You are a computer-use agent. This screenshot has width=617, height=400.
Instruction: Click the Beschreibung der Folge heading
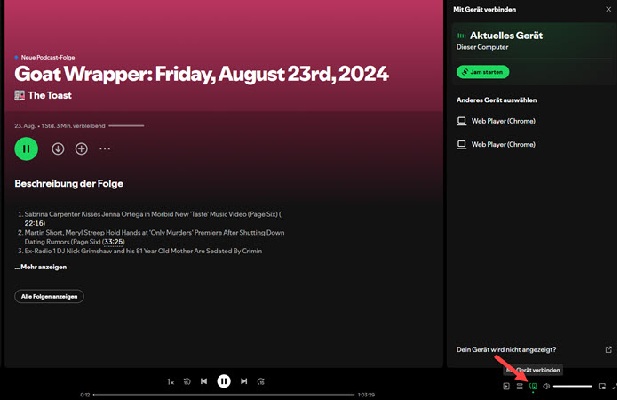click(x=69, y=184)
